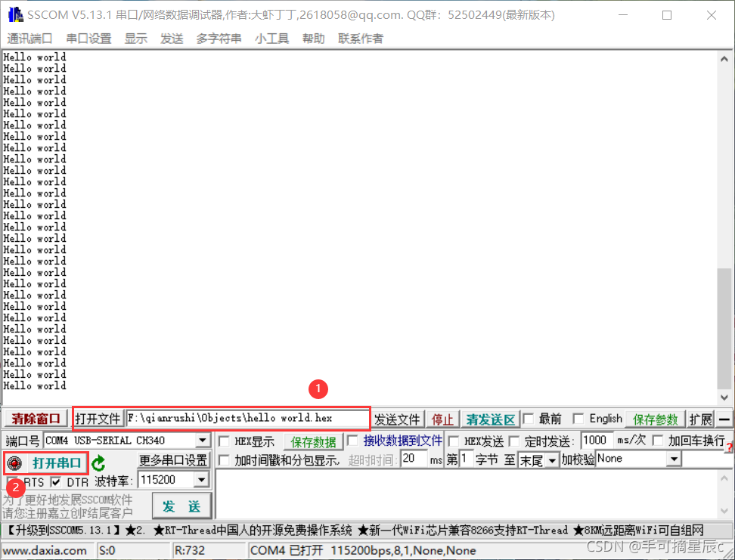Click the send area scroll up arrow
This screenshot has width=735, height=560.
(724, 478)
